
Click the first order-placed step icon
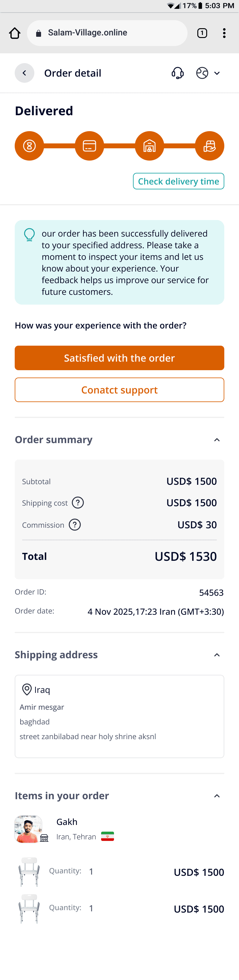[x=29, y=146]
